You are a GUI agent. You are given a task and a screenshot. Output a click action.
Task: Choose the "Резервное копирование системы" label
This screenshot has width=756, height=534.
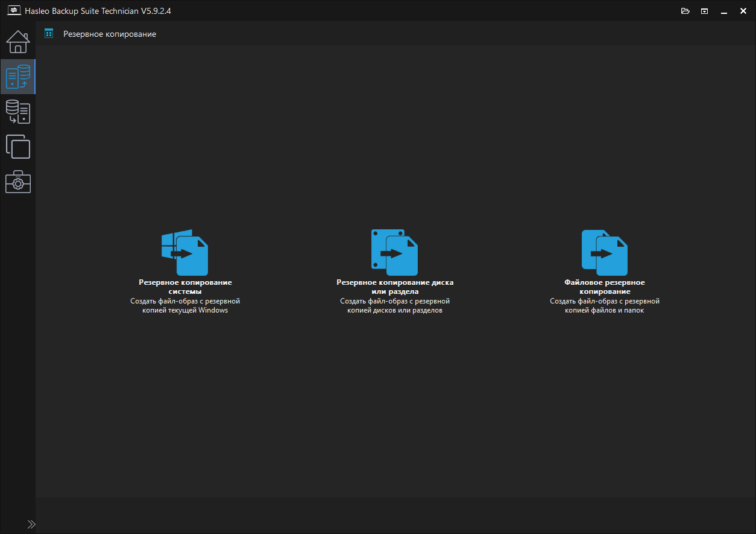(185, 287)
